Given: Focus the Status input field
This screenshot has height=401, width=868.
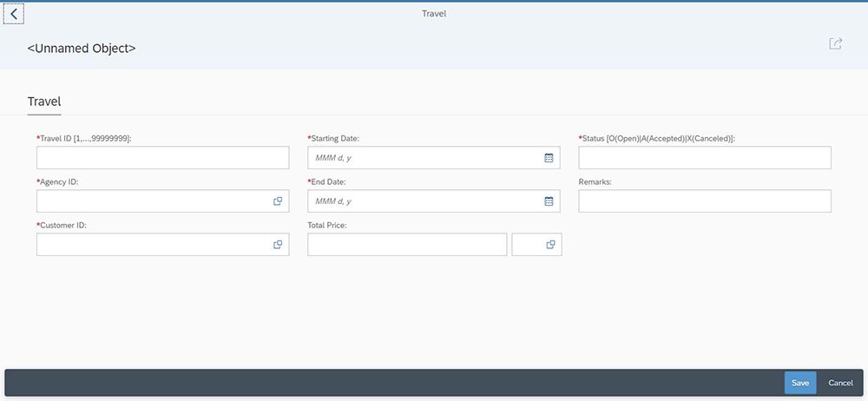Looking at the screenshot, I should tap(705, 158).
